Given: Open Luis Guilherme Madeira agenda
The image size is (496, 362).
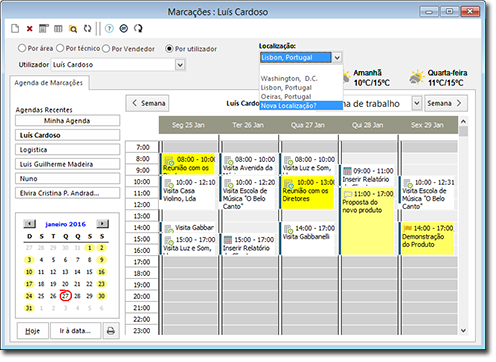Looking at the screenshot, I should 67,164.
